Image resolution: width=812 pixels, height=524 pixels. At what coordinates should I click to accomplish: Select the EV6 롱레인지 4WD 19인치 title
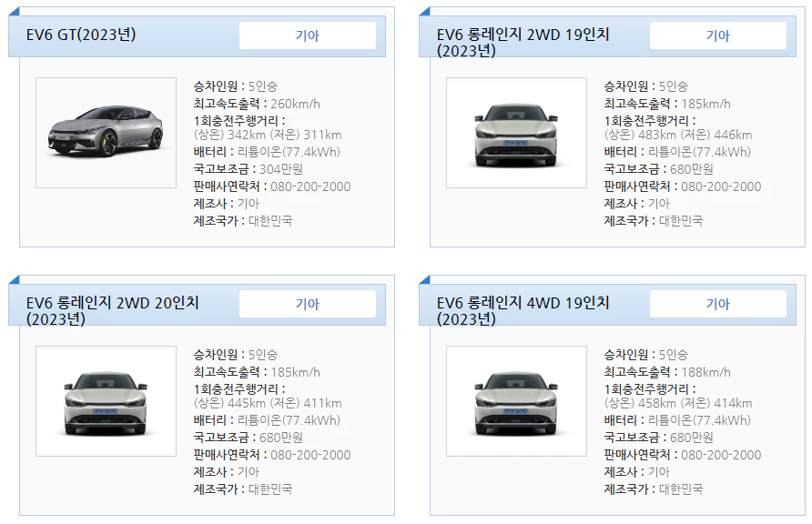point(523,311)
